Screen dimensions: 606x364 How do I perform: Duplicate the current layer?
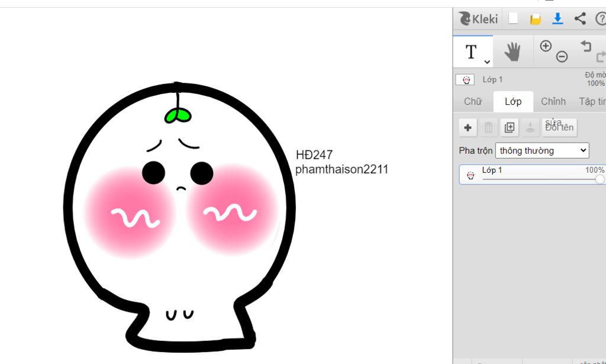click(510, 127)
